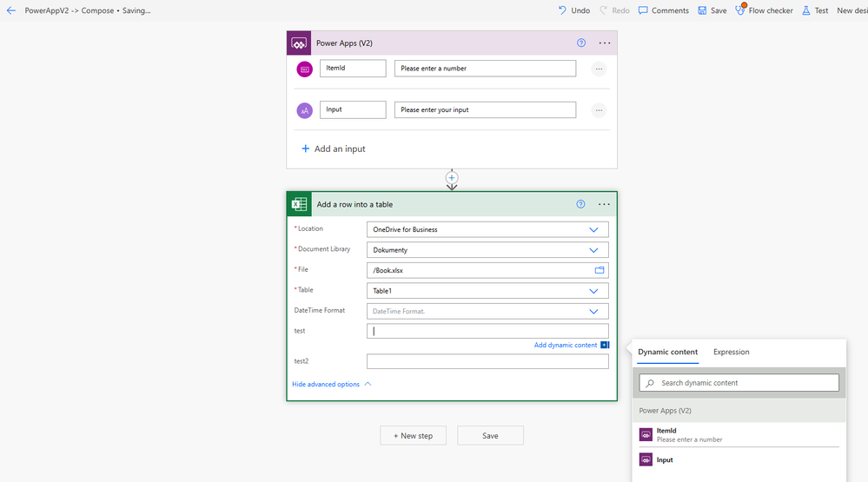Open Comments from the top toolbar

[663, 10]
